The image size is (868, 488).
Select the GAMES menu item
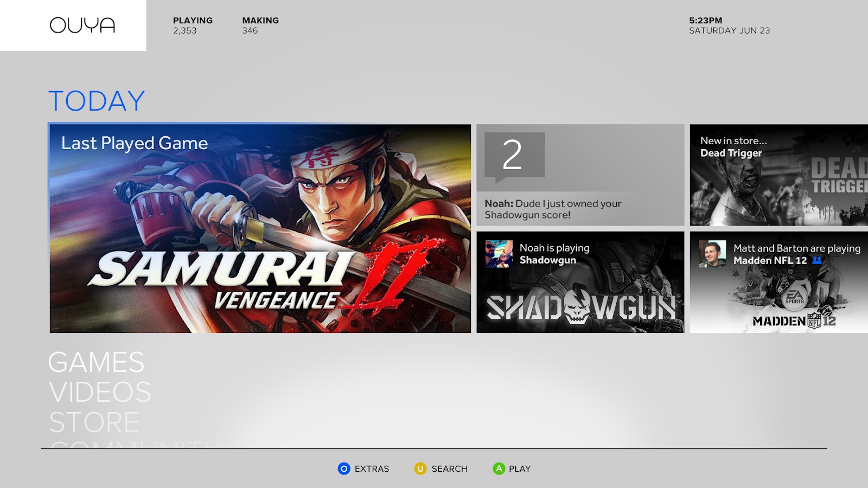tap(96, 362)
